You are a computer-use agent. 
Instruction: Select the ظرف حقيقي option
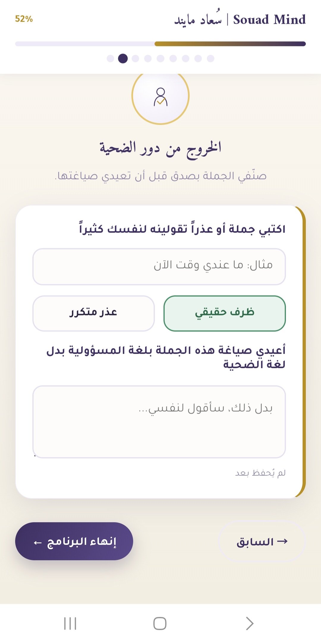pyautogui.click(x=224, y=313)
